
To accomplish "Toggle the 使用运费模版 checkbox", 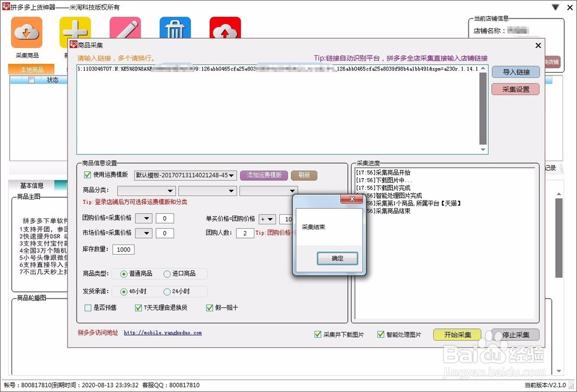I will tap(88, 175).
